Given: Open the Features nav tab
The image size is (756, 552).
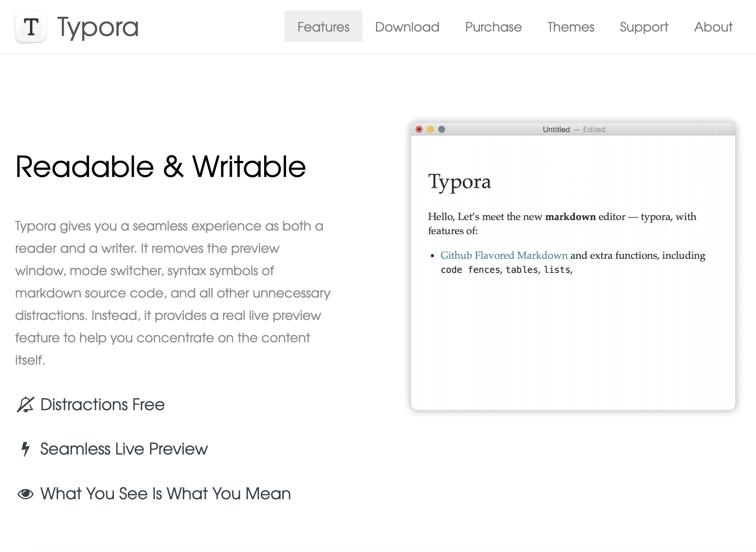Looking at the screenshot, I should 323,26.
